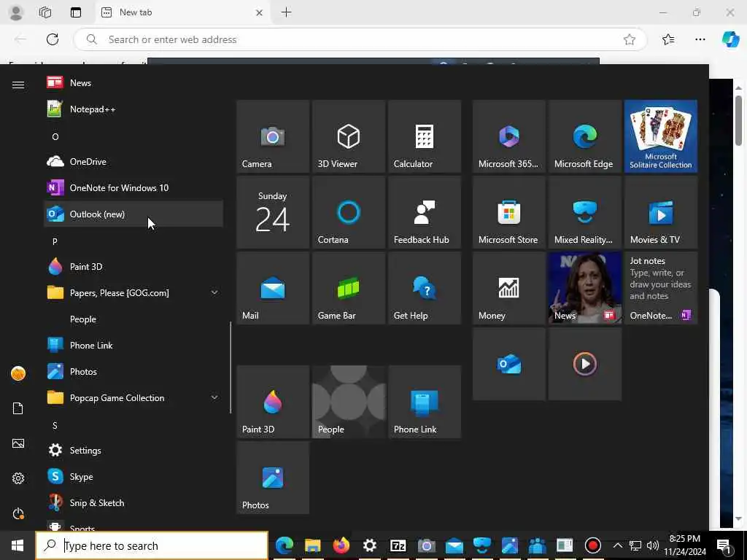Open the Microsoft Store tile
The width and height of the screenshot is (747, 560).
click(x=508, y=212)
